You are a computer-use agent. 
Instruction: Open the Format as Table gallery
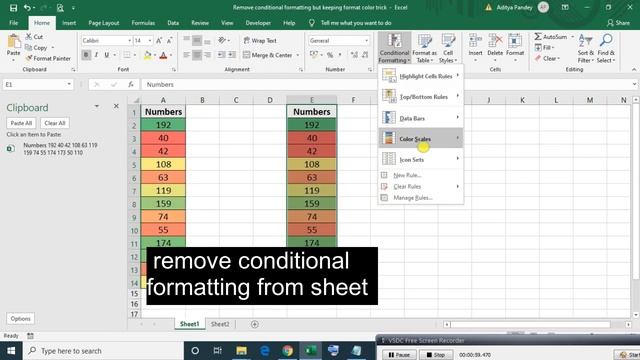pyautogui.click(x=424, y=49)
